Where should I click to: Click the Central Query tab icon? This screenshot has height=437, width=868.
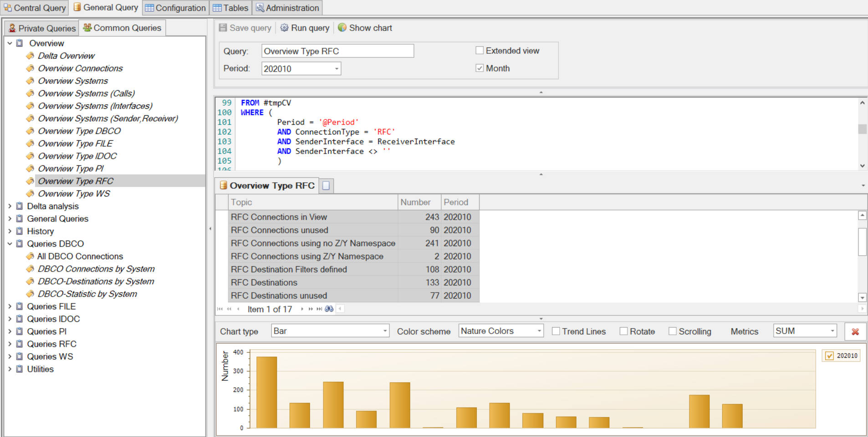pyautogui.click(x=8, y=8)
